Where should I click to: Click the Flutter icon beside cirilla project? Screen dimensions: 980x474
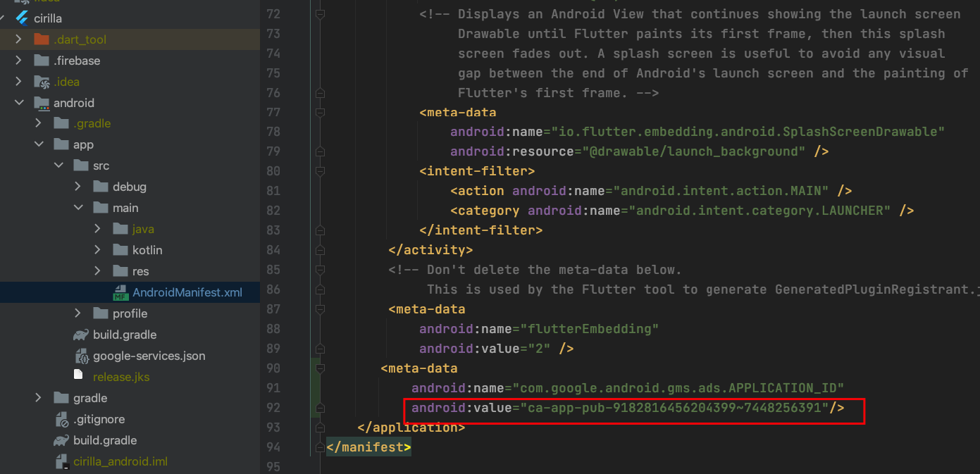[x=21, y=18]
